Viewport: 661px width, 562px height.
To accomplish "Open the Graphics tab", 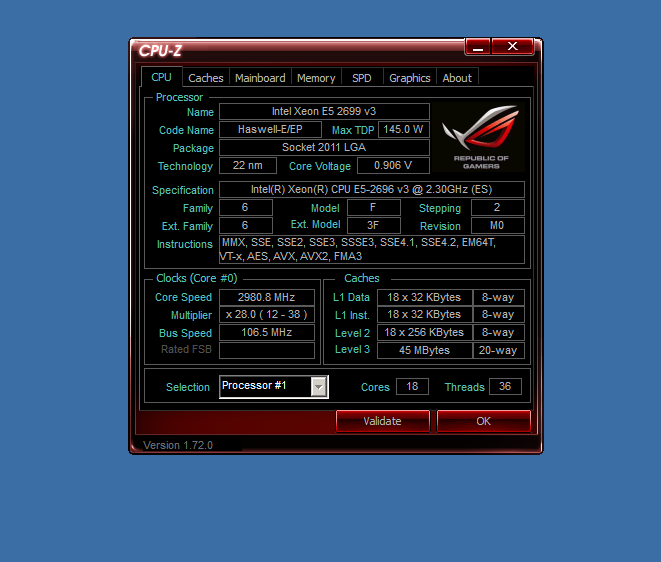I will click(x=410, y=78).
